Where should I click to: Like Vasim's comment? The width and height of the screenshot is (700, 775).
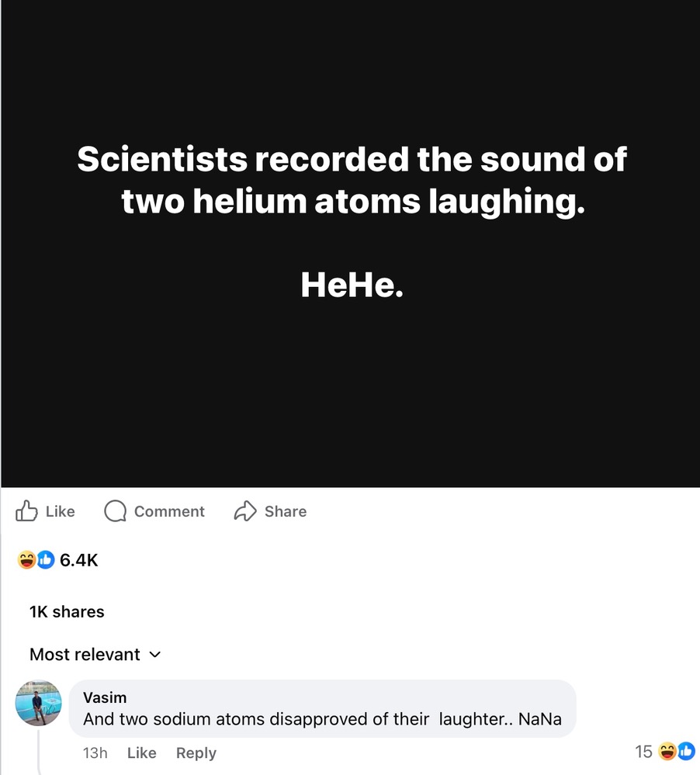(x=141, y=753)
